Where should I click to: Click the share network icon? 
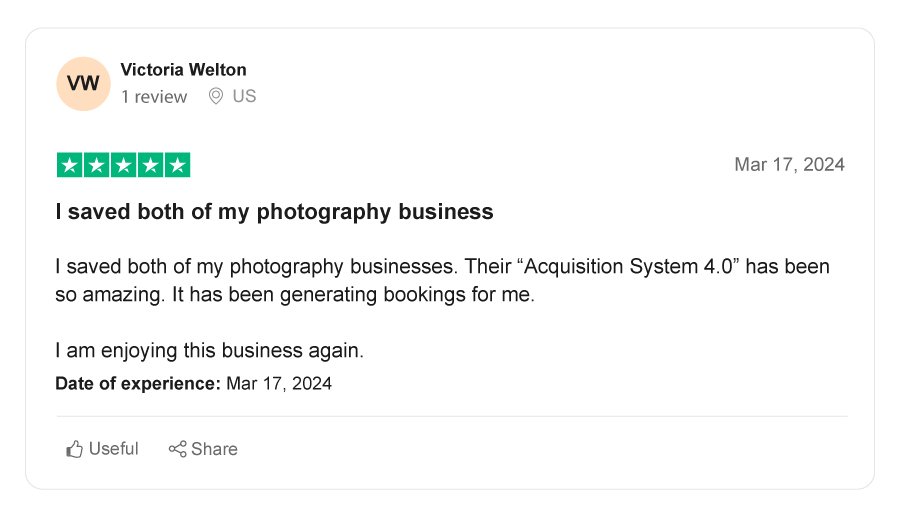177,449
